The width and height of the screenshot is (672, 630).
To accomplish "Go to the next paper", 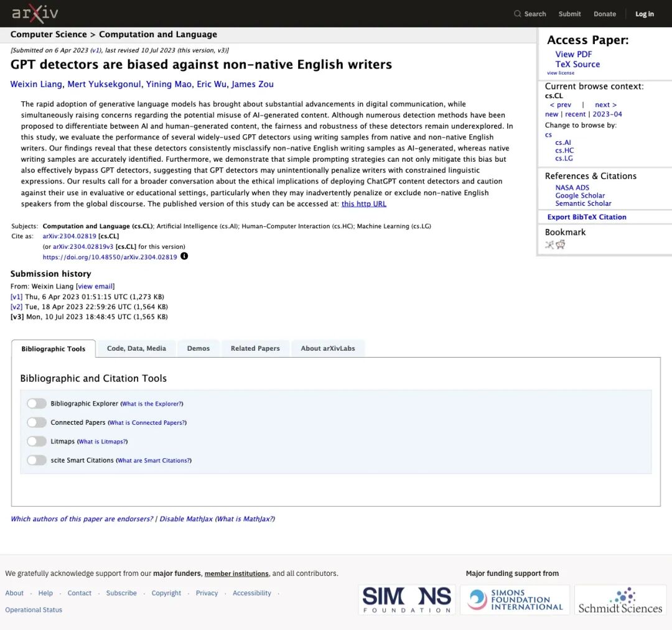I will click(x=606, y=104).
